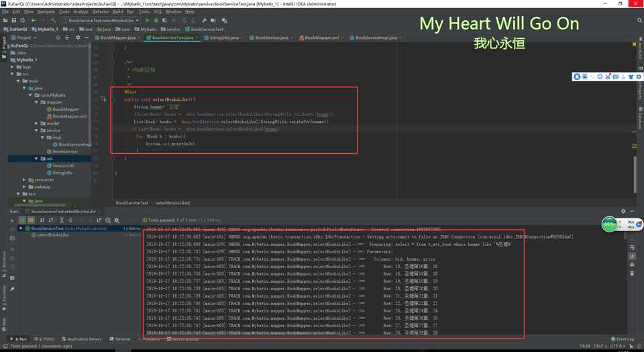644x352 pixels.
Task: Click the collapse all icon in Run panel
Action: 70,220
